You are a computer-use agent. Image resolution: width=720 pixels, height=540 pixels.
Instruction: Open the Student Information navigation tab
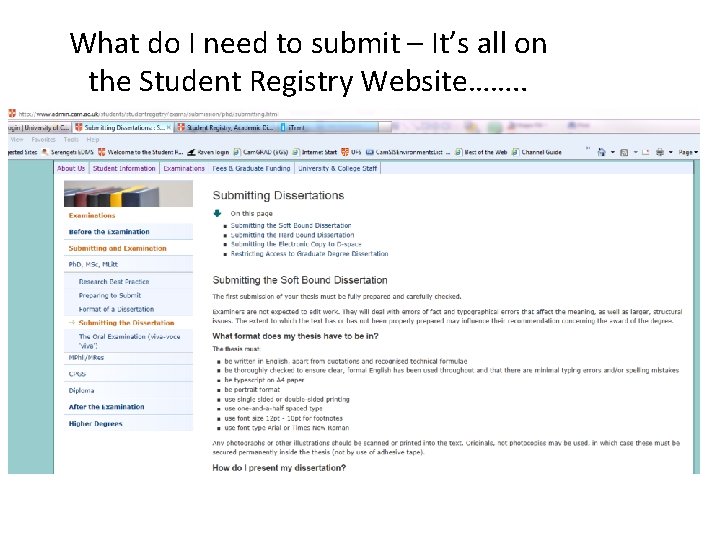click(124, 169)
